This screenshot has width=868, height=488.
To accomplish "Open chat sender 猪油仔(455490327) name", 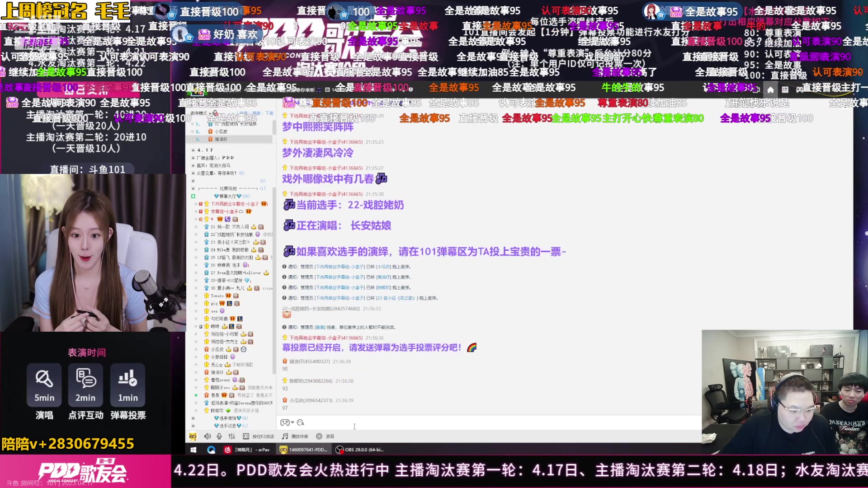I will coord(309,361).
